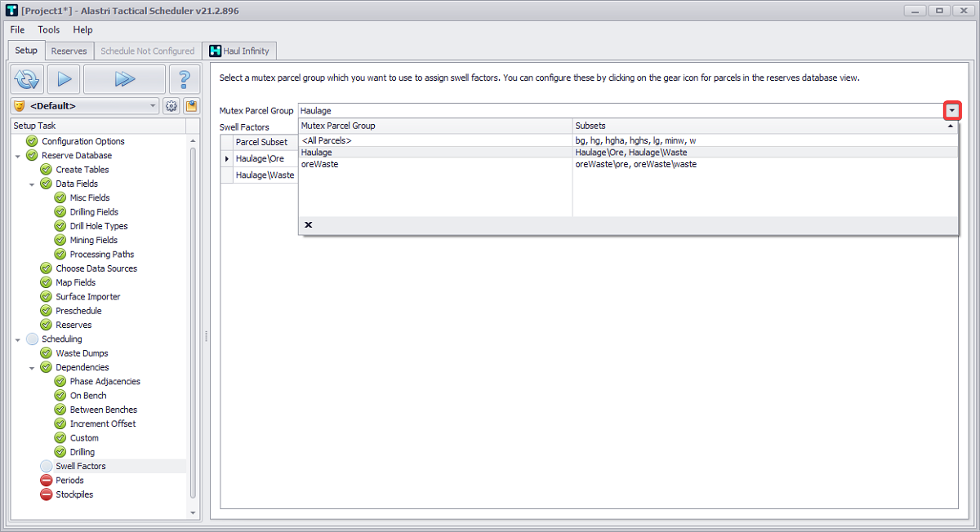980x532 pixels.
Task: Click green check icon for Phase Adjacencies
Action: [x=60, y=382]
